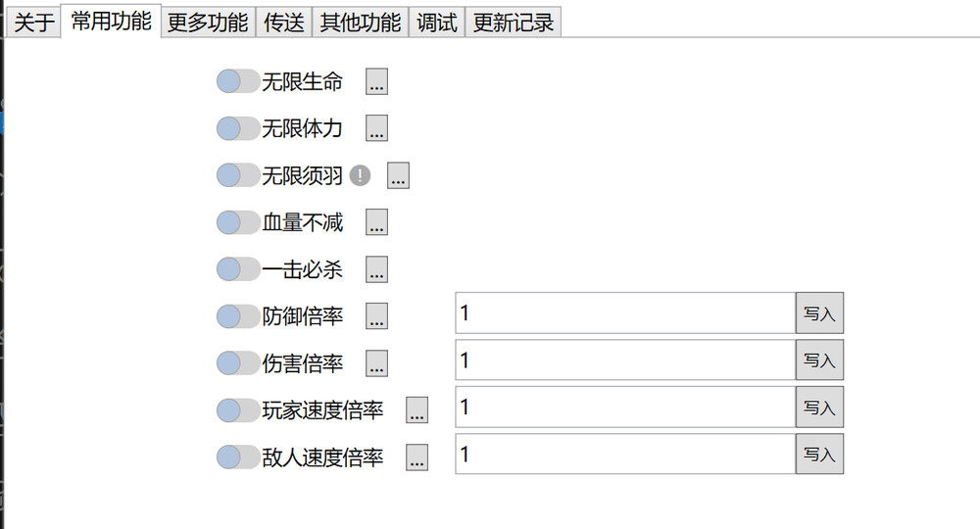980x529 pixels.
Task: Open ellipsis options next to 无限须羽
Action: coord(398,175)
